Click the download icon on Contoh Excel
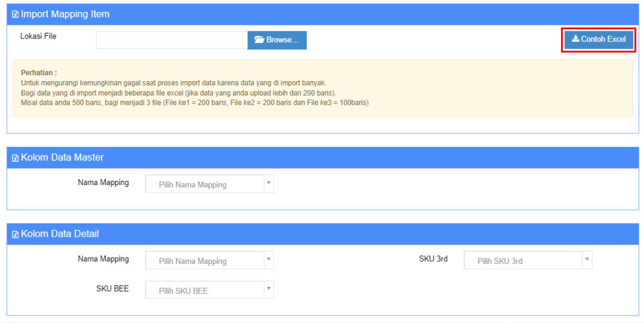 click(575, 39)
